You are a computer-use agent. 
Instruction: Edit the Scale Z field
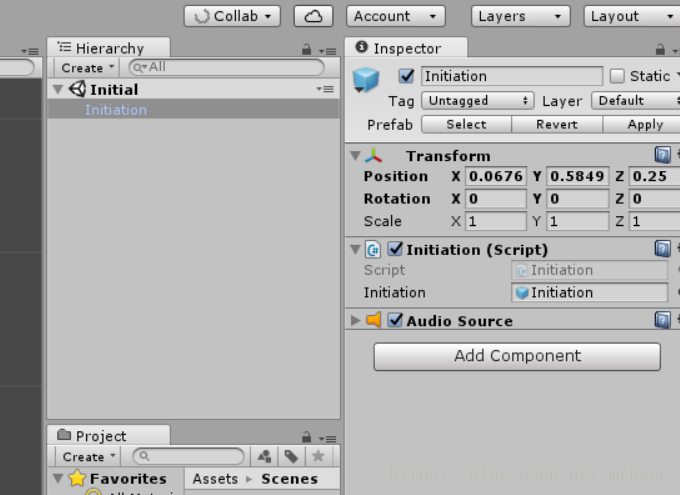(x=654, y=221)
